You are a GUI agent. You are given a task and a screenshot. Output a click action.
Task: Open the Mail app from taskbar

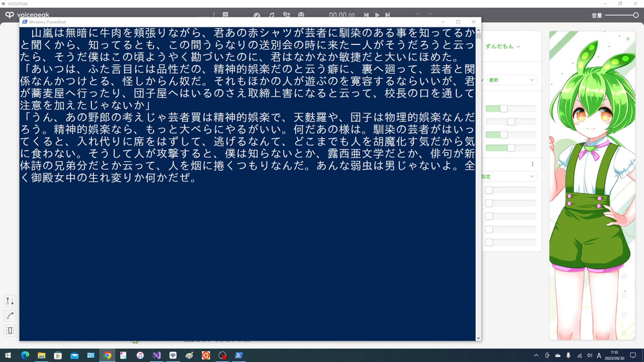tap(74, 355)
